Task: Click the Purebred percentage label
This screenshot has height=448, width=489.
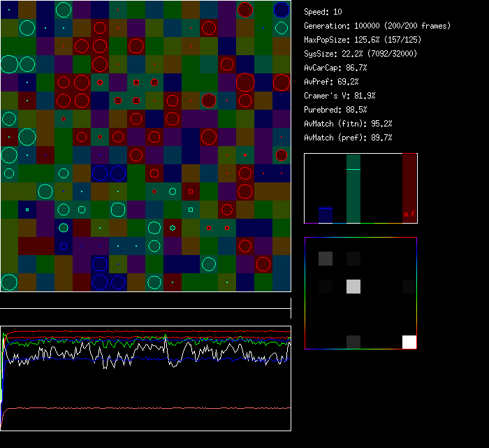Action: pyautogui.click(x=335, y=110)
